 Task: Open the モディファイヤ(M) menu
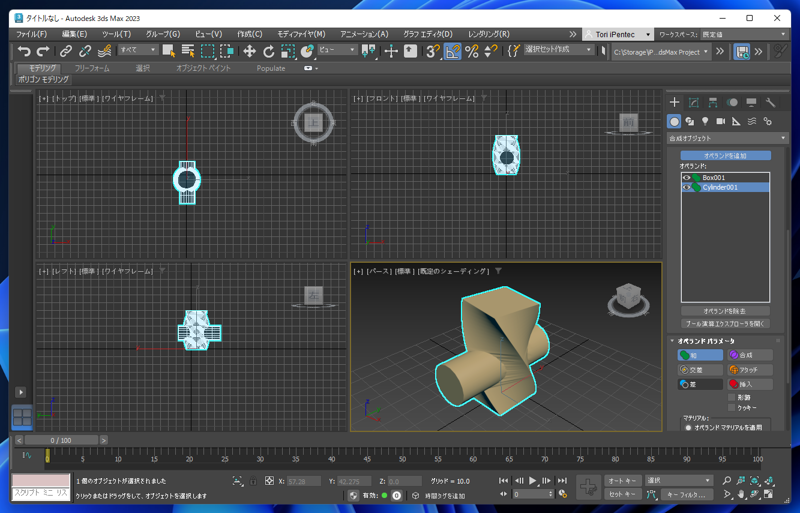tap(301, 34)
